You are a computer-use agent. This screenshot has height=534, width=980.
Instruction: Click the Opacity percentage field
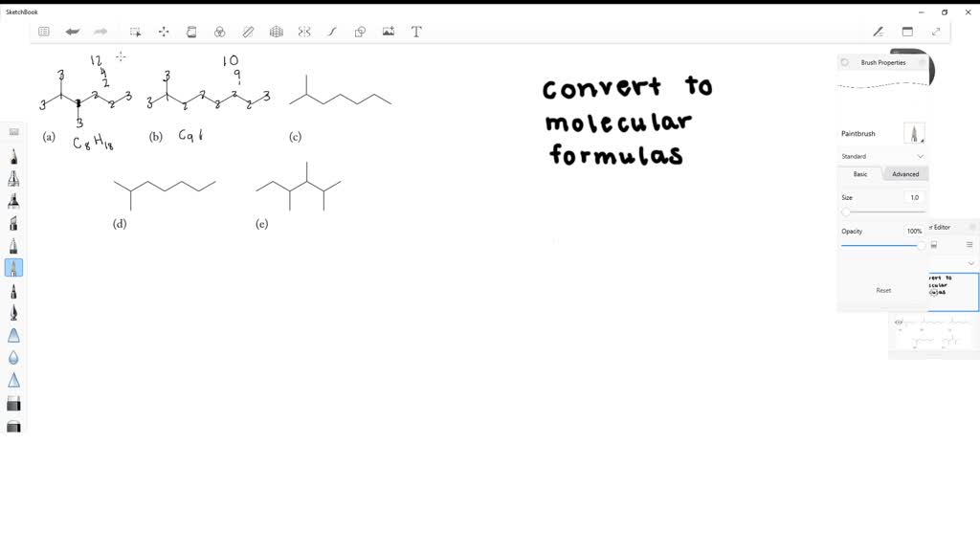[914, 232]
